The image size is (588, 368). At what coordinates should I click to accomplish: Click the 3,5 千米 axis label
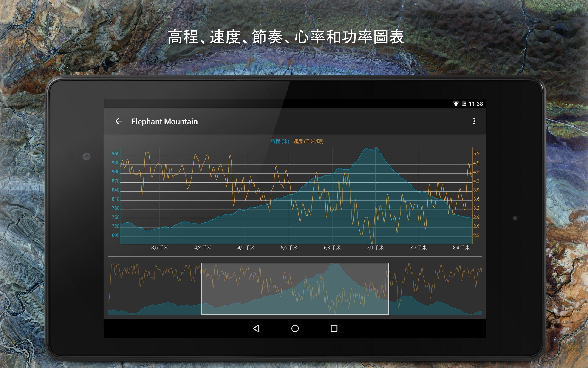pyautogui.click(x=160, y=247)
